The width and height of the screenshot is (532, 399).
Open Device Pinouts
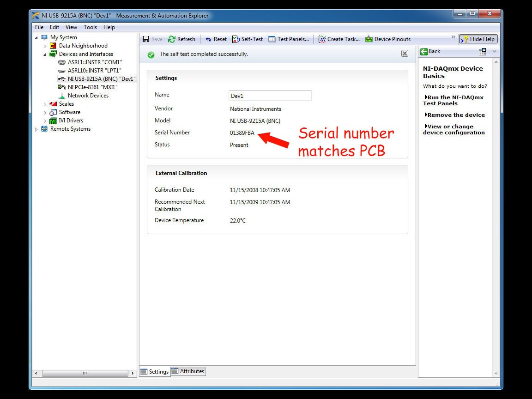coord(388,39)
